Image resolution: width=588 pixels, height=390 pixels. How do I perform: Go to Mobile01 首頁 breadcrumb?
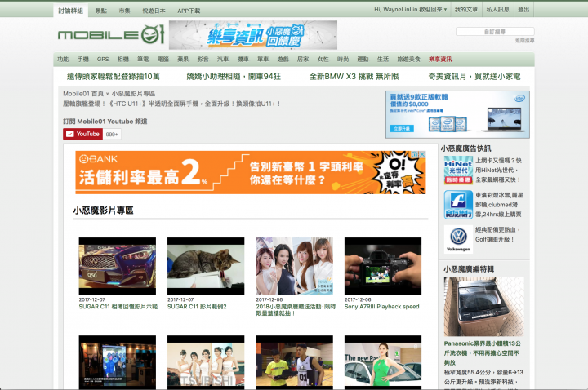click(x=83, y=94)
